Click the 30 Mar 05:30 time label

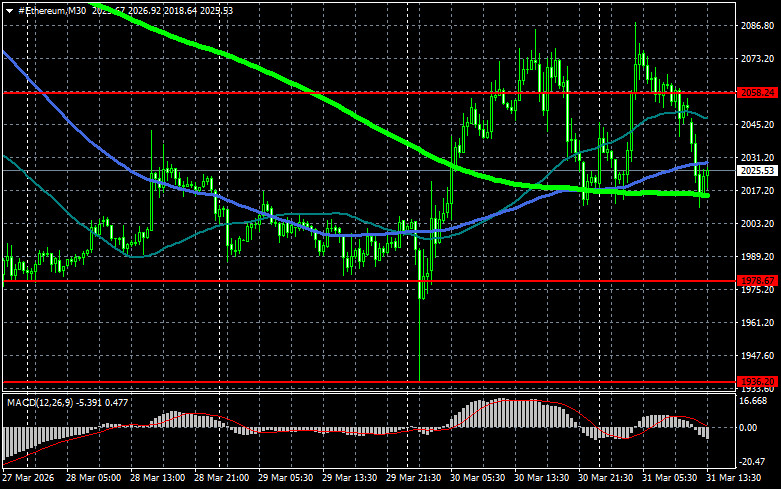tap(477, 478)
